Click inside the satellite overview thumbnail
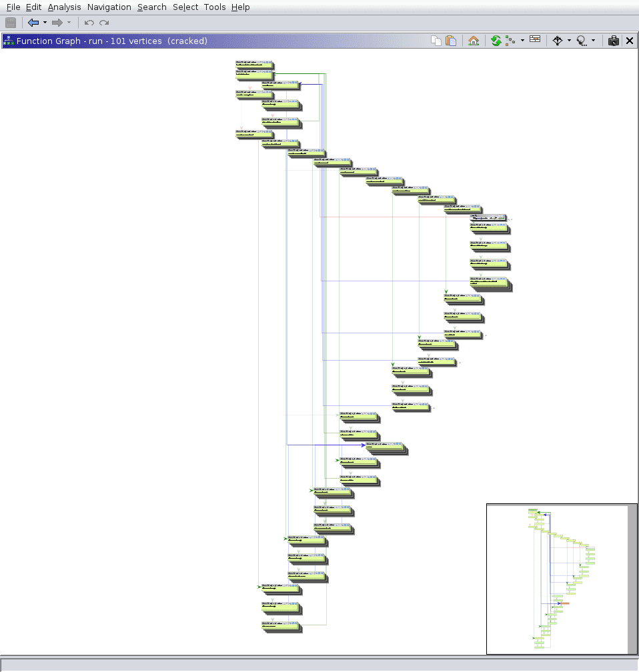Image resolution: width=639 pixels, height=672 pixels. pos(557,578)
